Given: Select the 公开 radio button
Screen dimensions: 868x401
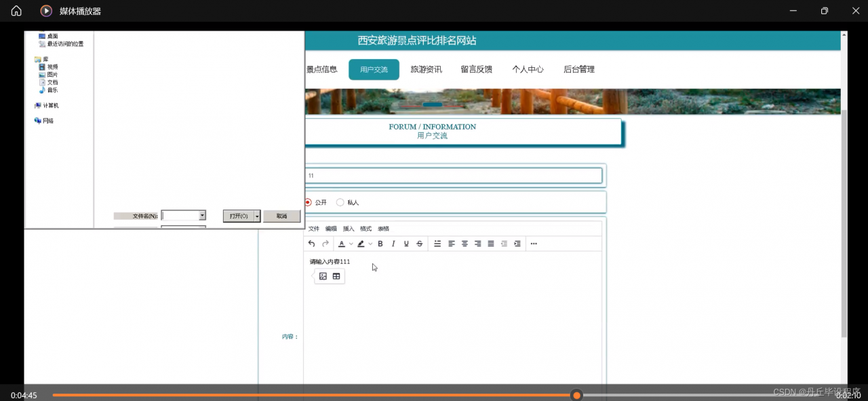Looking at the screenshot, I should 308,202.
